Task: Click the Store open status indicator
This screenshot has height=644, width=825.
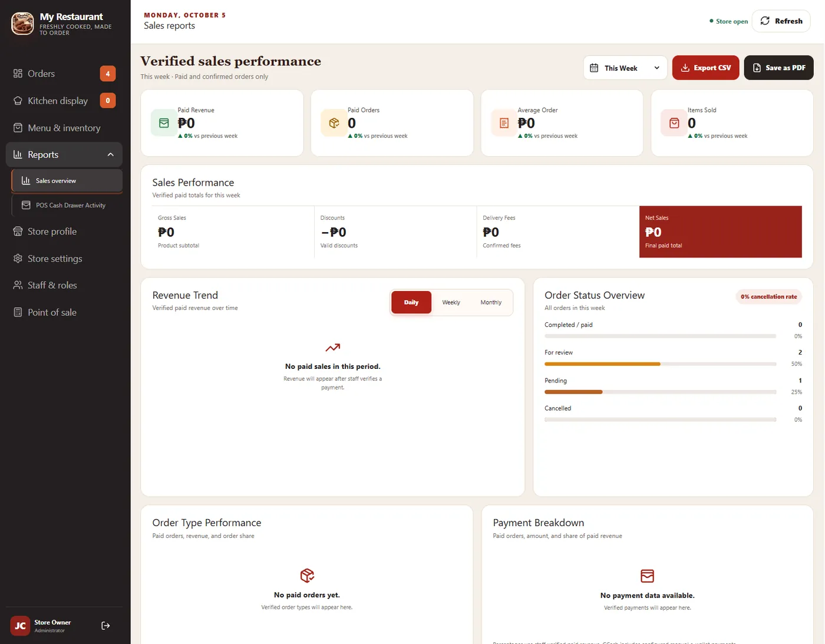Action: (728, 21)
